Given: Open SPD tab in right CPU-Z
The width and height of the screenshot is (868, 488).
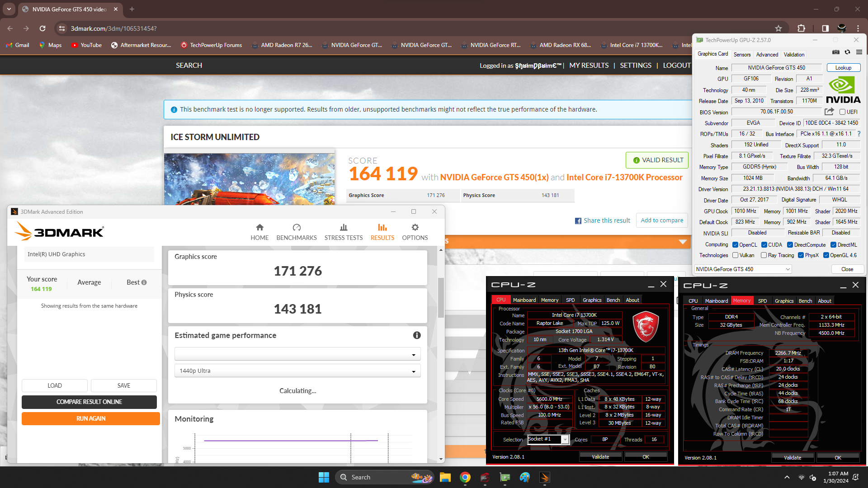Looking at the screenshot, I should 763,301.
